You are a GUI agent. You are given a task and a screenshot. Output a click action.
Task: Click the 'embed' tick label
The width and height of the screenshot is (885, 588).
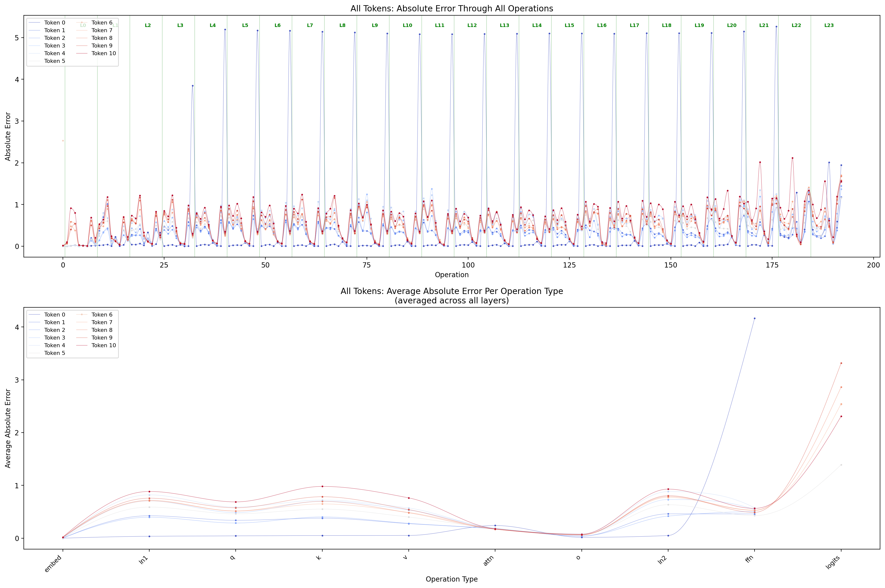[x=53, y=564]
